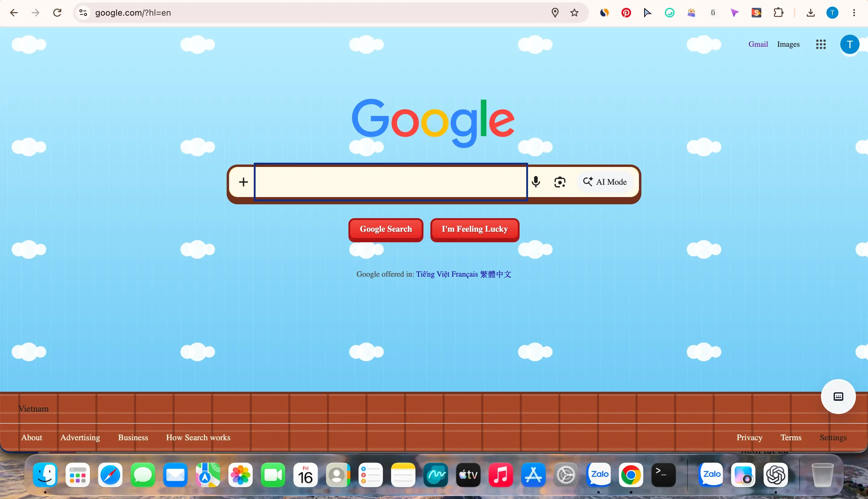Open the Chrome three-dot menu
Viewport: 868px width, 499px height.
tap(854, 13)
